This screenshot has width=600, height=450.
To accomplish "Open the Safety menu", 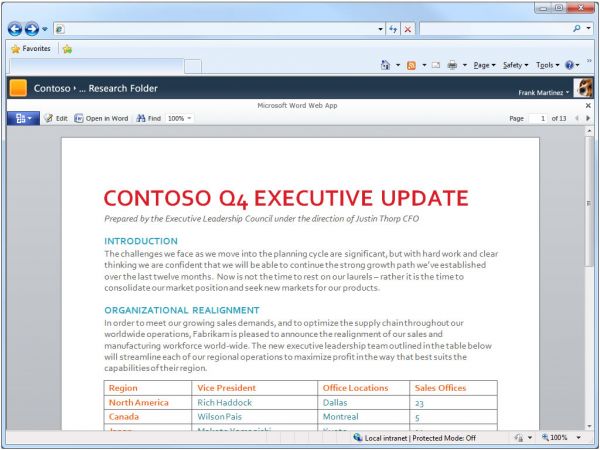I will [x=515, y=65].
